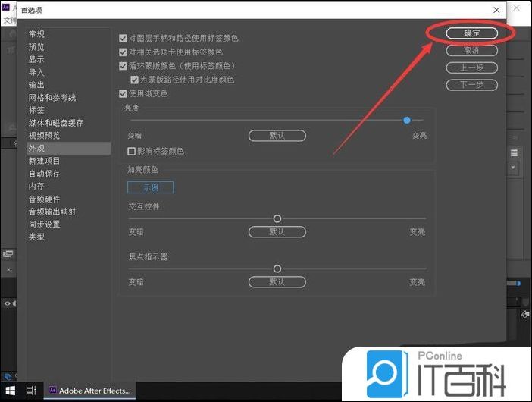Open Task View on the taskbar
532x402 pixels.
(x=31, y=391)
